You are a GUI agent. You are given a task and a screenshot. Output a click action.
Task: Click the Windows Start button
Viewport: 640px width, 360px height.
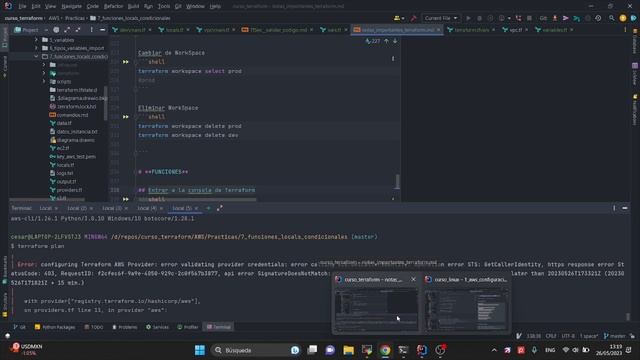(200, 350)
